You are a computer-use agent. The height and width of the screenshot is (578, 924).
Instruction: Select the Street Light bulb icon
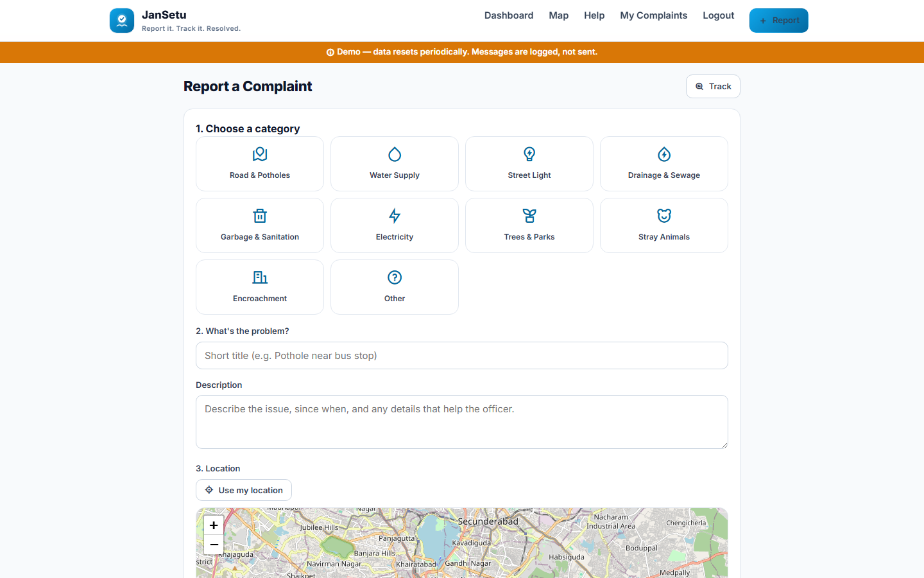pyautogui.click(x=529, y=154)
